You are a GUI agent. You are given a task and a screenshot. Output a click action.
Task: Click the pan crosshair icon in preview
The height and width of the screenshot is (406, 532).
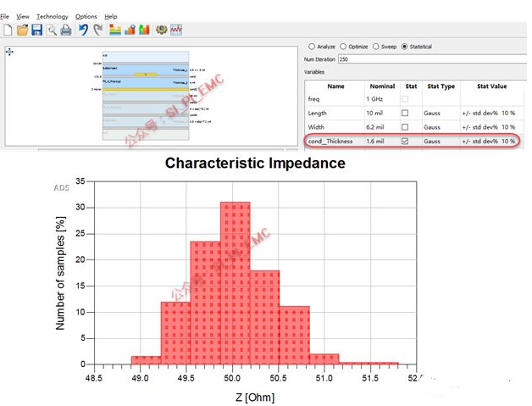pyautogui.click(x=9, y=52)
